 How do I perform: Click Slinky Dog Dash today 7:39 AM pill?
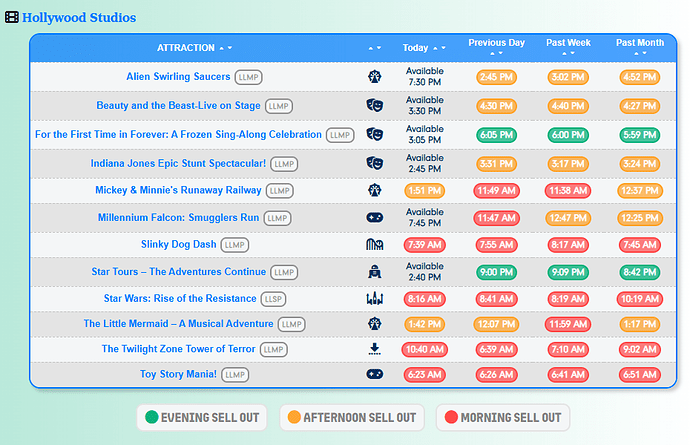[425, 245]
